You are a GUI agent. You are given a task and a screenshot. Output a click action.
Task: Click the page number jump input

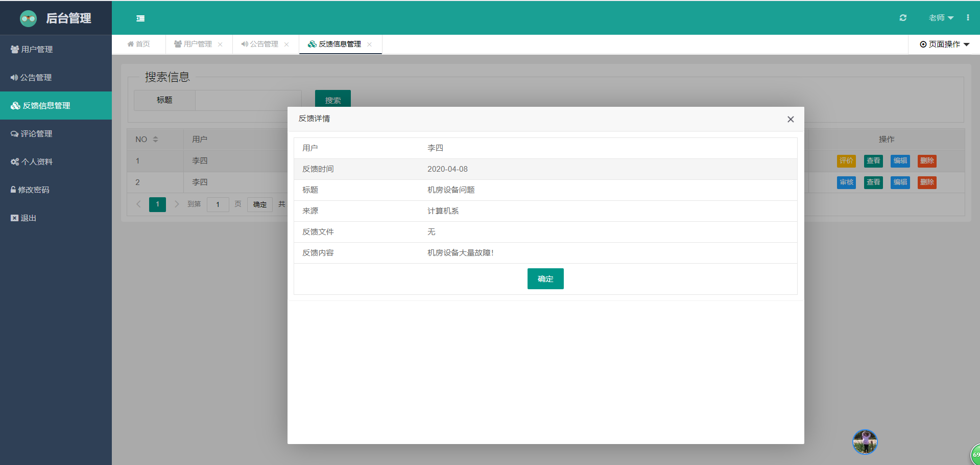pyautogui.click(x=218, y=204)
